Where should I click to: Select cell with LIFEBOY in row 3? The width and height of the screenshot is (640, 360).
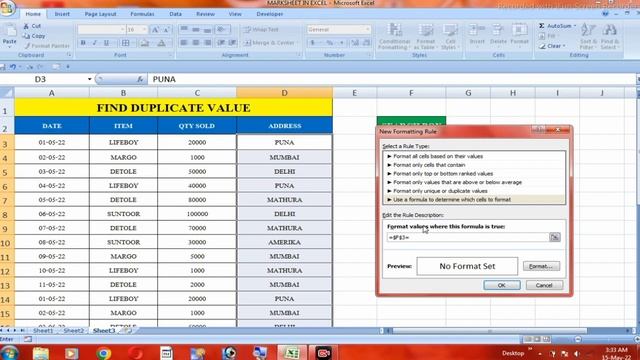(x=123, y=142)
